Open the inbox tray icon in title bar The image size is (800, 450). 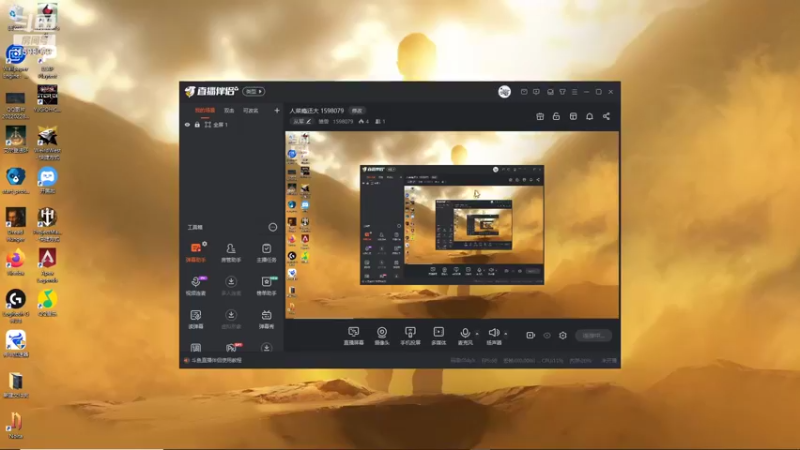pyautogui.click(x=550, y=92)
